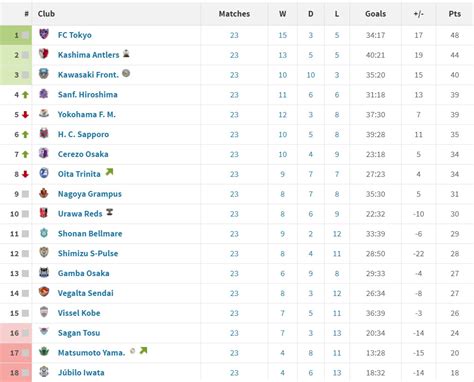
Task: Click the Matches column header
Action: 234,14
